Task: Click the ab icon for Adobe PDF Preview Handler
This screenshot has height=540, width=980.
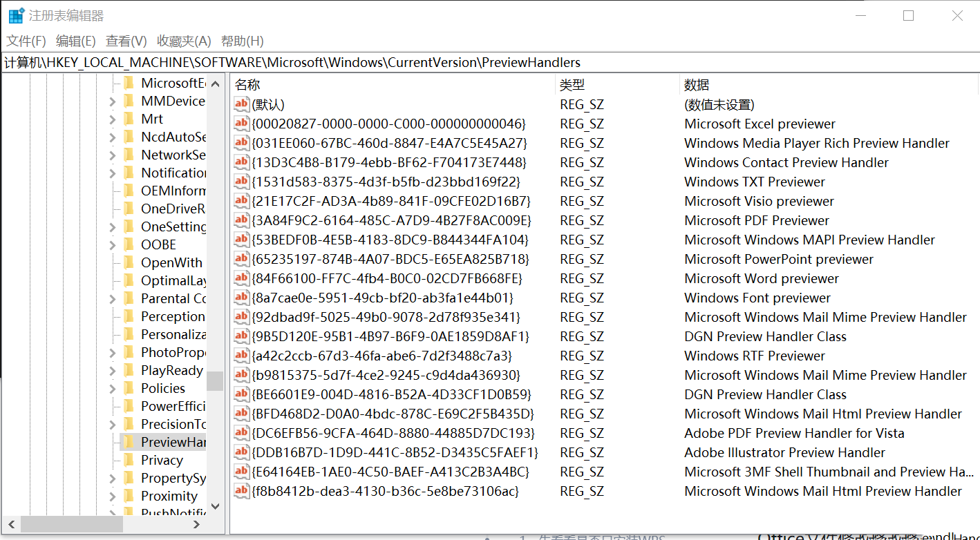Action: (241, 433)
